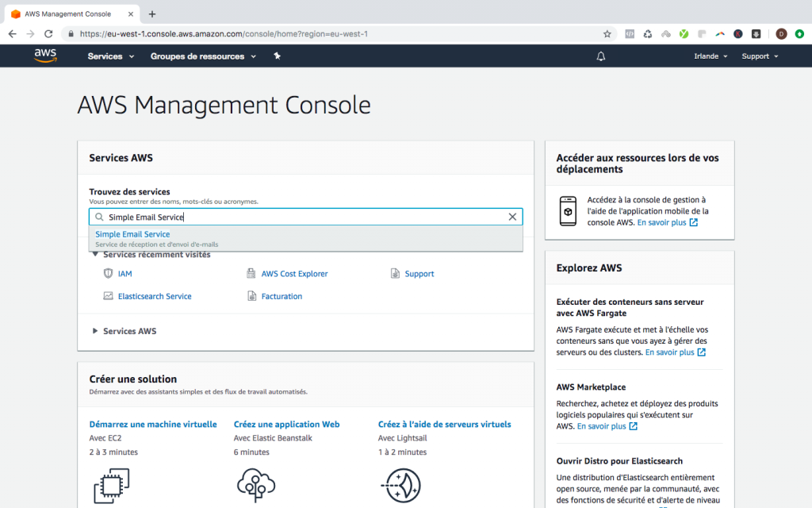Click into the service search input field
Screen dimensions: 812x508
click(x=301, y=217)
